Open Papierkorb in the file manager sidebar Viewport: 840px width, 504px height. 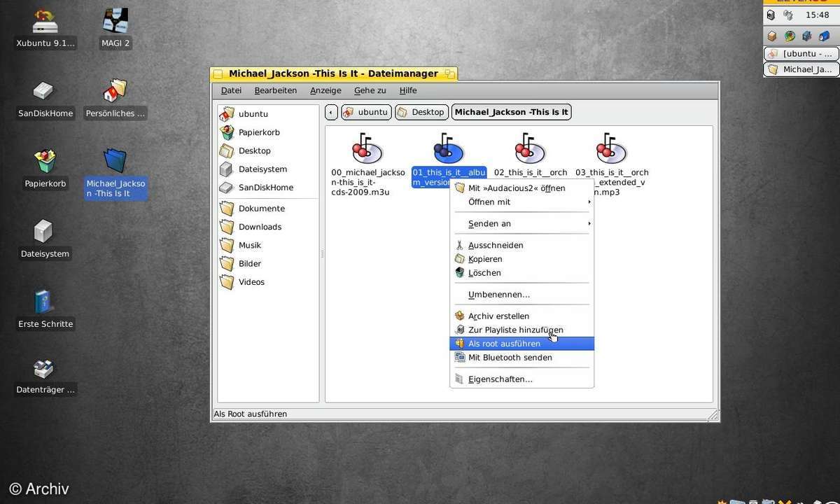click(268, 132)
